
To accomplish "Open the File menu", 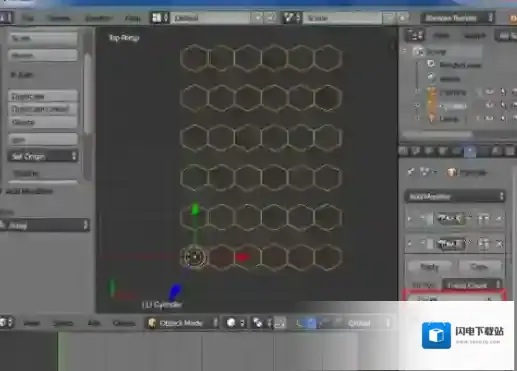I will pos(28,18).
